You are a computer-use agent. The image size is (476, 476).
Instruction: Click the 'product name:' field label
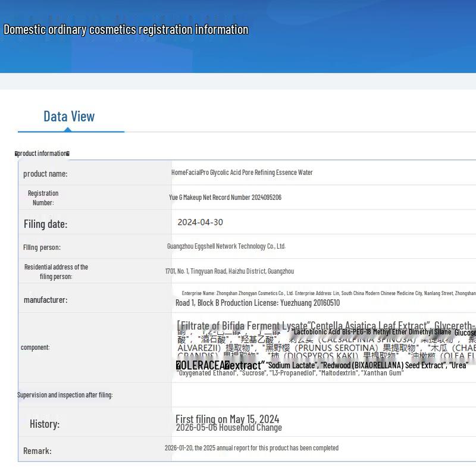pyautogui.click(x=45, y=174)
